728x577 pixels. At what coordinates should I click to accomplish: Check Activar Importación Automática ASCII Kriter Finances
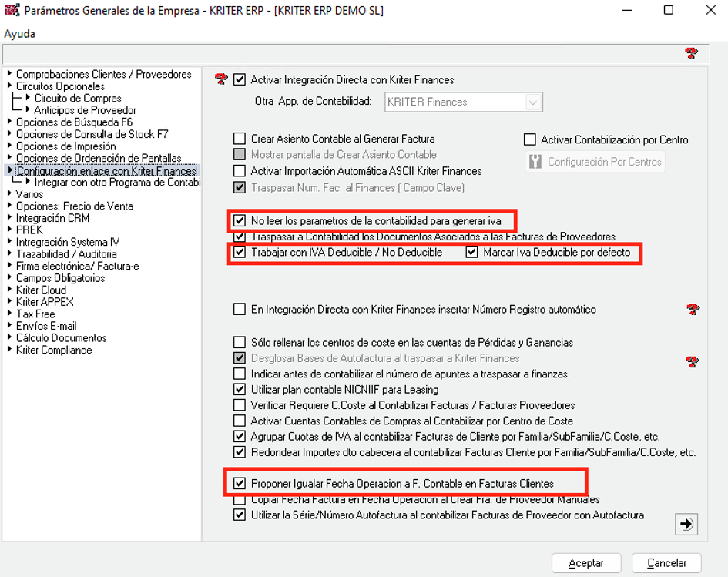tap(240, 171)
